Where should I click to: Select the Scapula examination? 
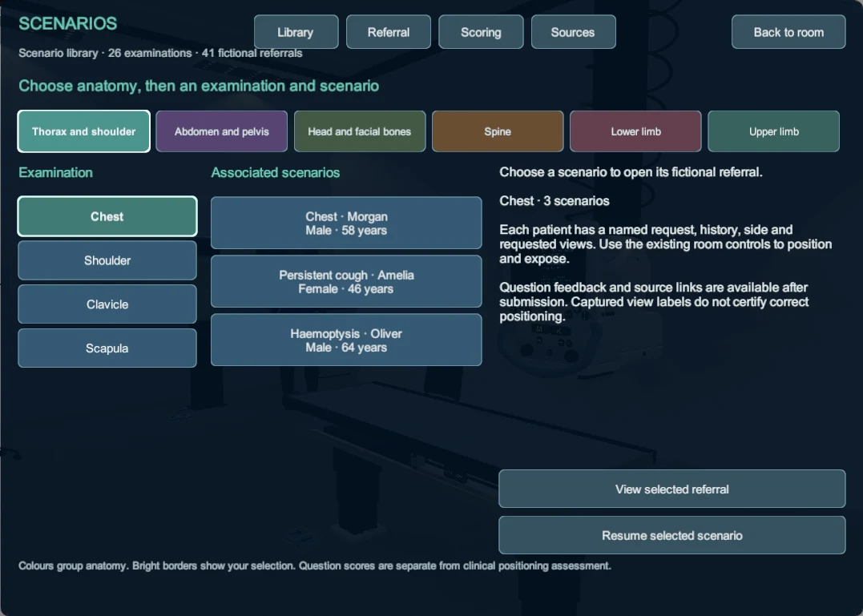107,348
